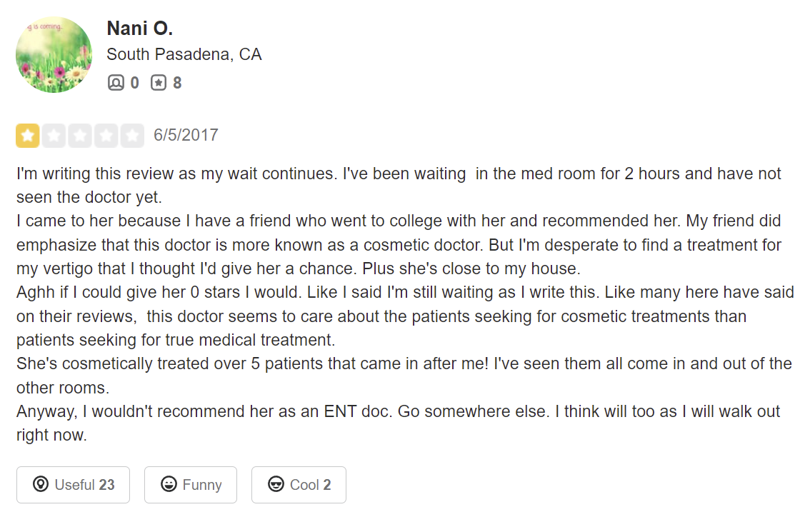Click the Useful vote count 23

[x=106, y=485]
